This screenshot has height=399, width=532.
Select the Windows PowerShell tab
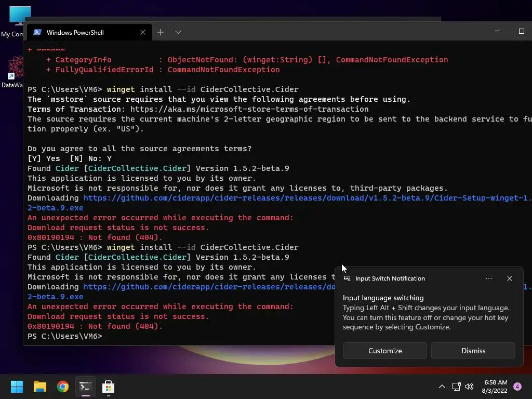[89, 32]
